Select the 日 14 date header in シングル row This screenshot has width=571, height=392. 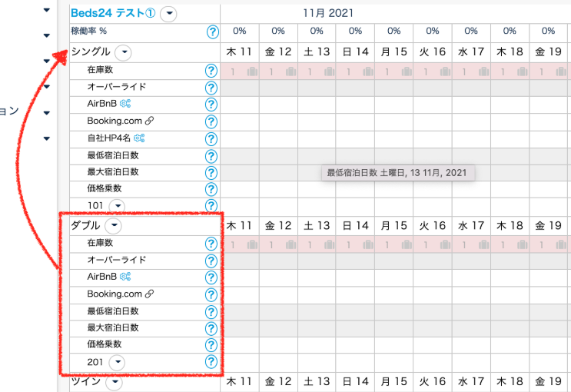[355, 53]
